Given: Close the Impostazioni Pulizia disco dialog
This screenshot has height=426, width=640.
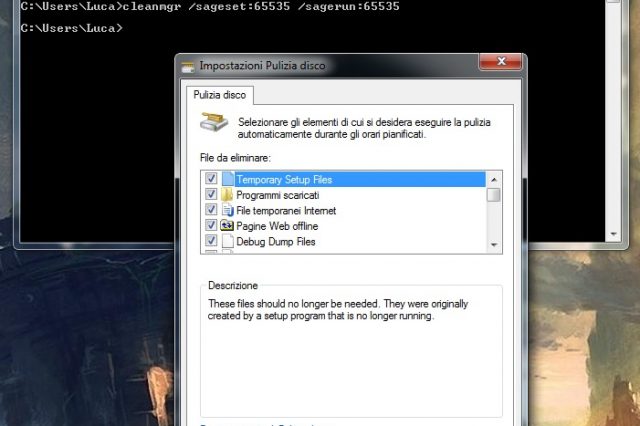Looking at the screenshot, I should pos(501,62).
